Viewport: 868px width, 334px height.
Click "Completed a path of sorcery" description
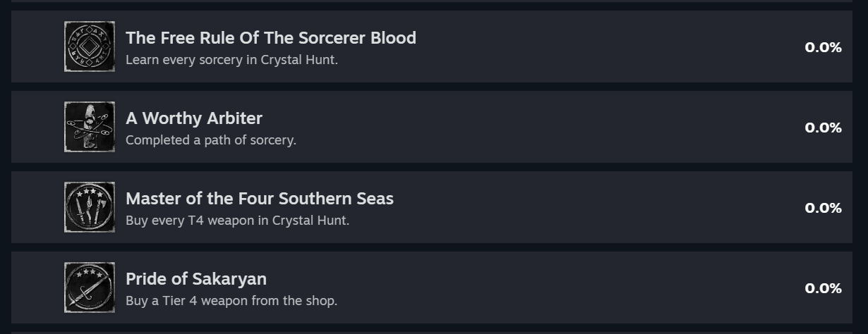coord(210,140)
